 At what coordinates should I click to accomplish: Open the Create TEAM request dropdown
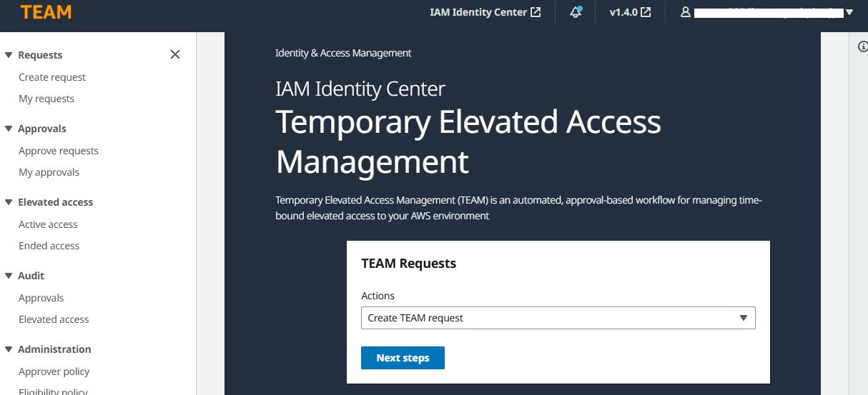tap(558, 318)
